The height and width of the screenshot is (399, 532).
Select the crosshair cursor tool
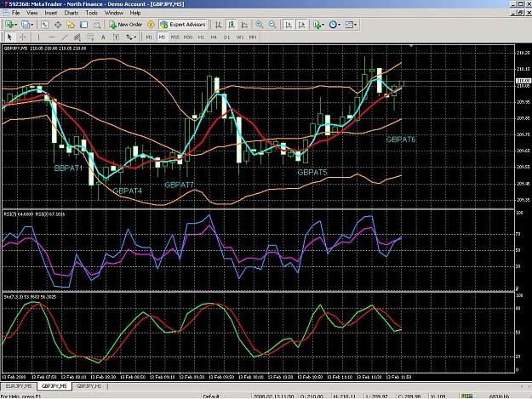coord(23,37)
